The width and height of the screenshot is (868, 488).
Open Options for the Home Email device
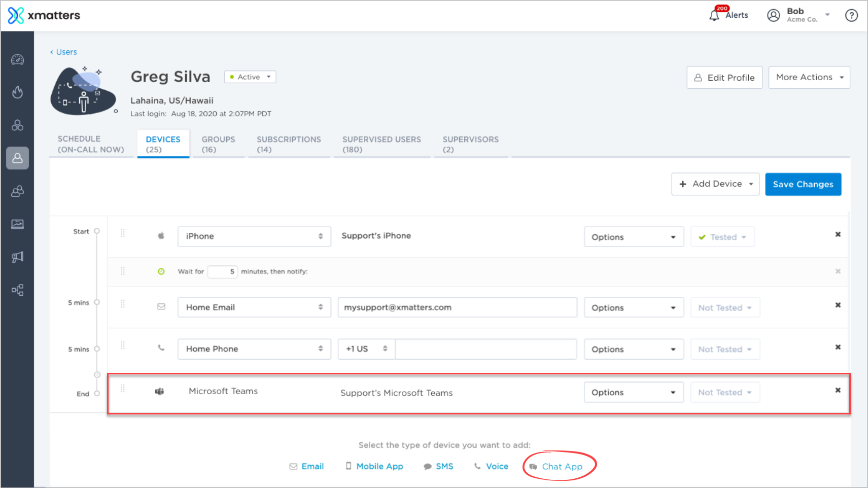pos(634,307)
